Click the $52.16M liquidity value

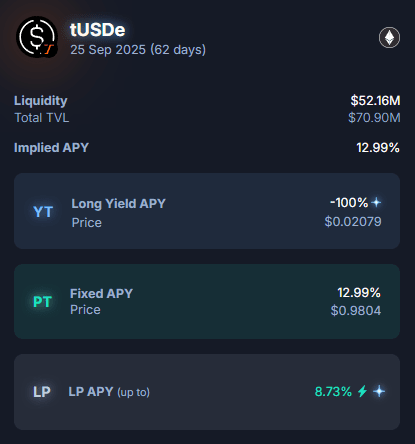[x=375, y=101]
